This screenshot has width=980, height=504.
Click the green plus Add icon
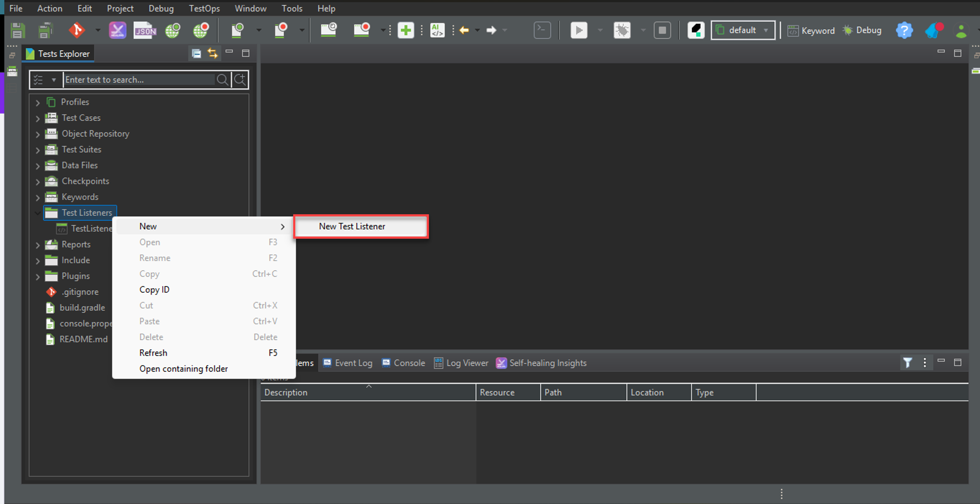pyautogui.click(x=405, y=30)
